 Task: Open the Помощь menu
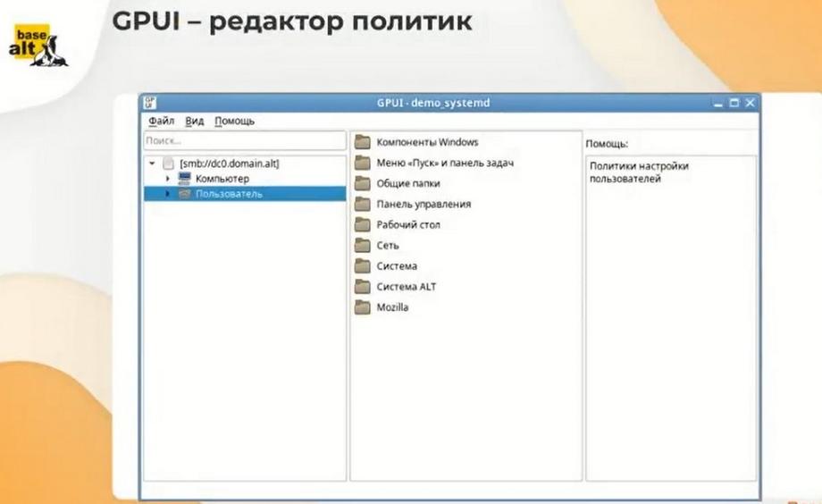234,122
